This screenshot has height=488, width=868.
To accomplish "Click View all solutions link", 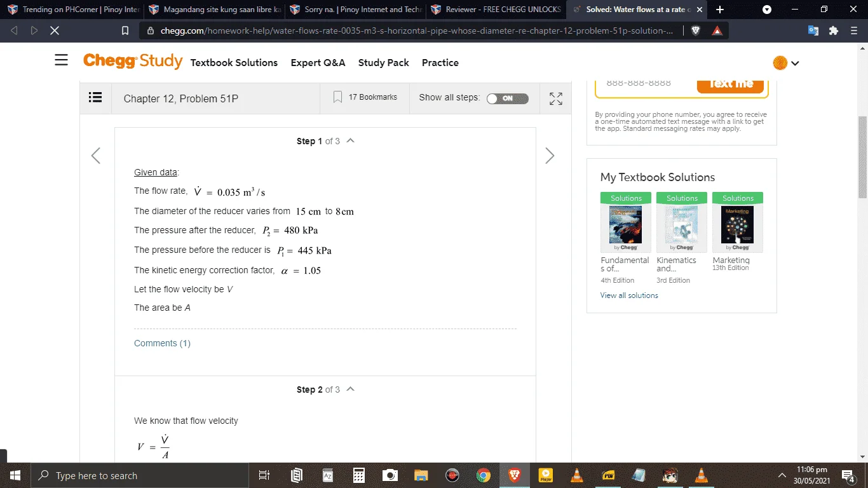I will (629, 295).
